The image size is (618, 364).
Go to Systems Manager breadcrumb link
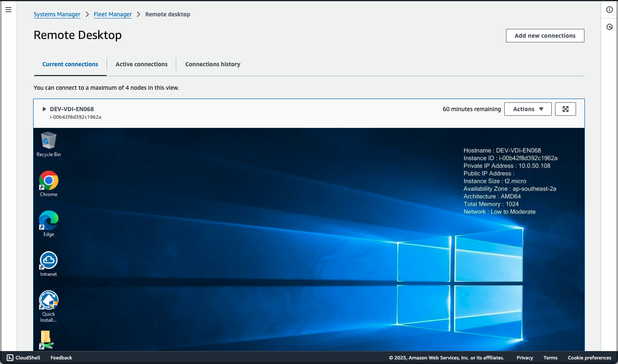(57, 14)
